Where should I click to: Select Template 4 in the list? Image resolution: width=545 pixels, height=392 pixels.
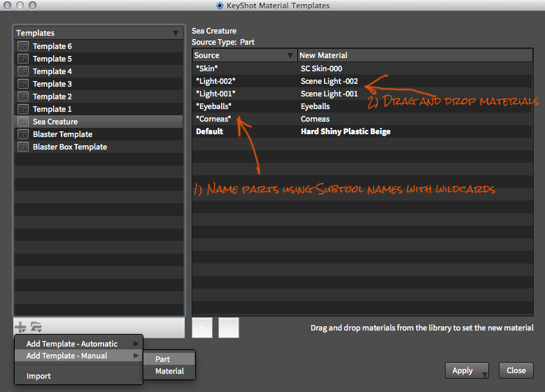[x=52, y=71]
